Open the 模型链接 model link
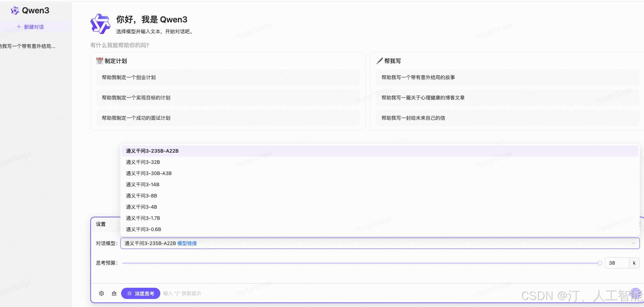Screen dimensions: 644x307 tap(187, 243)
